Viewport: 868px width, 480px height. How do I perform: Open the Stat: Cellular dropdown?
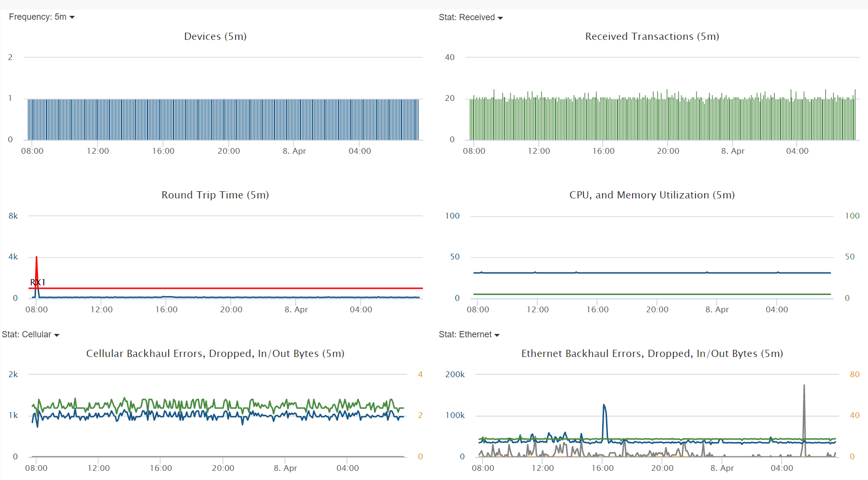click(30, 334)
